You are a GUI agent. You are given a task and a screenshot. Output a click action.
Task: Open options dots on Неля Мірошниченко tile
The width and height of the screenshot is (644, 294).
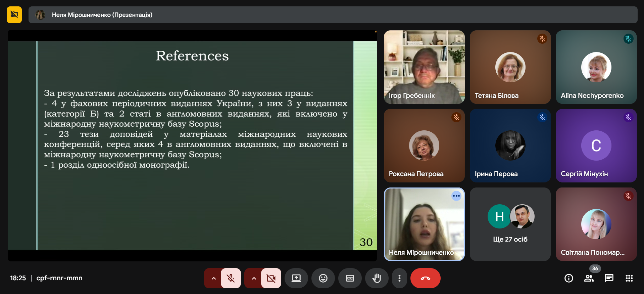pyautogui.click(x=456, y=196)
